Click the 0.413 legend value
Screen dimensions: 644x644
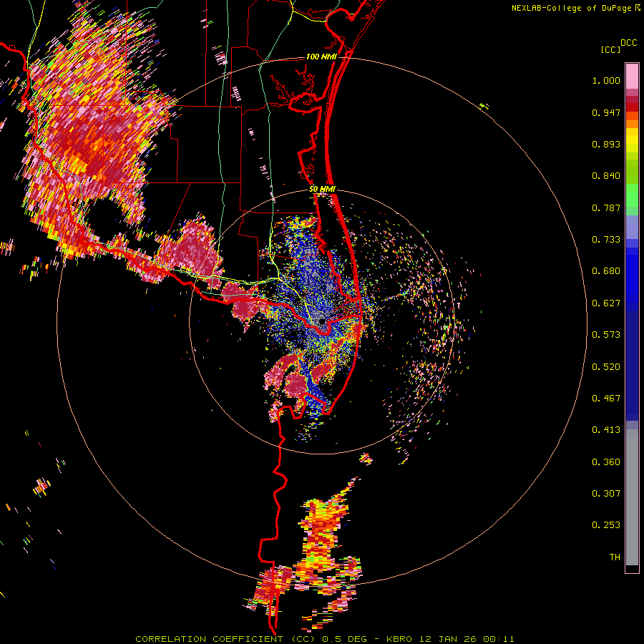[x=606, y=430]
